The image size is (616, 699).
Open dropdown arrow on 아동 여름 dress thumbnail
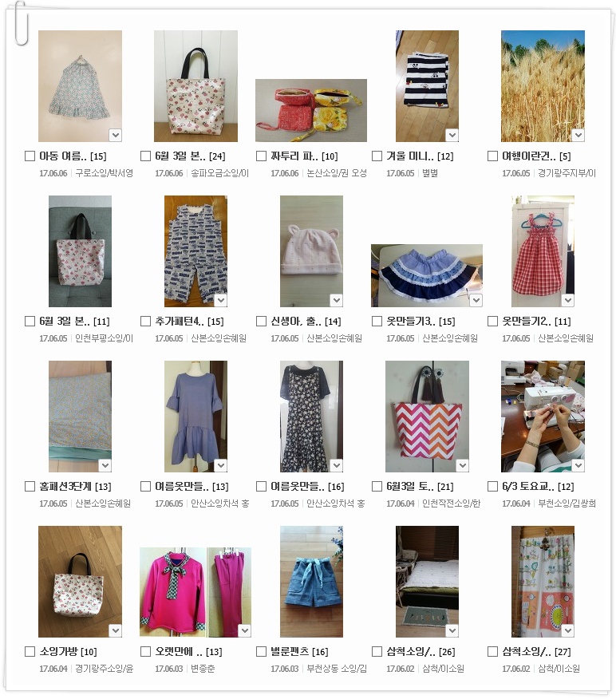[116, 135]
